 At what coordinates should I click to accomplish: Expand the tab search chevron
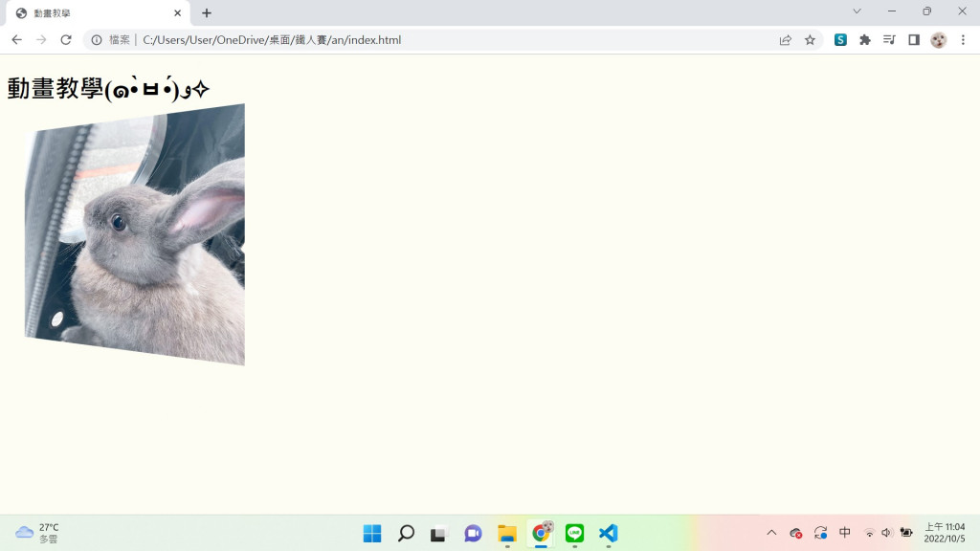pyautogui.click(x=857, y=11)
